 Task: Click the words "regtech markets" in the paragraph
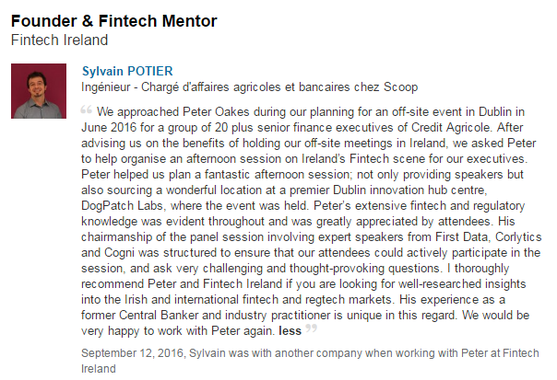point(348,300)
